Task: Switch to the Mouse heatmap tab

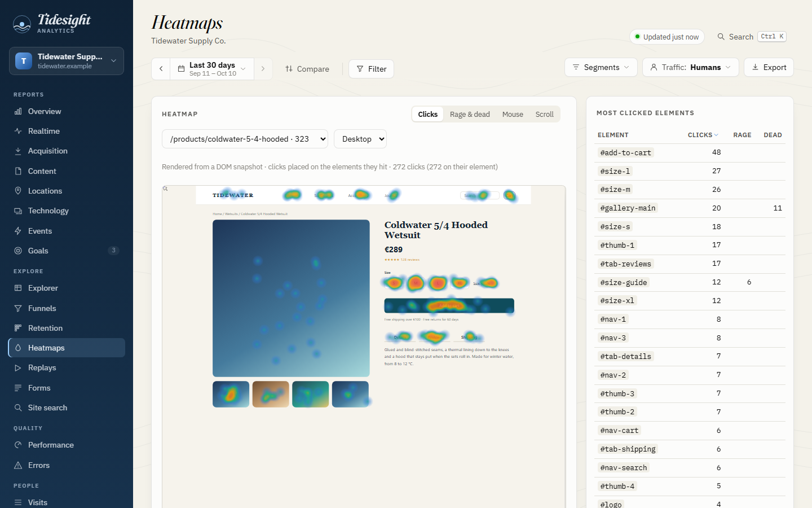Action: point(513,114)
